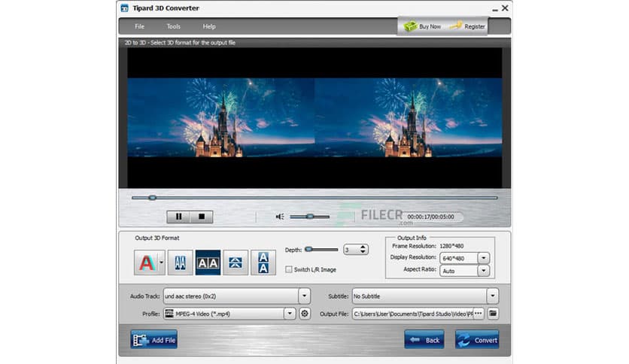Open the output folder icon
Image resolution: width=629 pixels, height=364 pixels.
494,314
